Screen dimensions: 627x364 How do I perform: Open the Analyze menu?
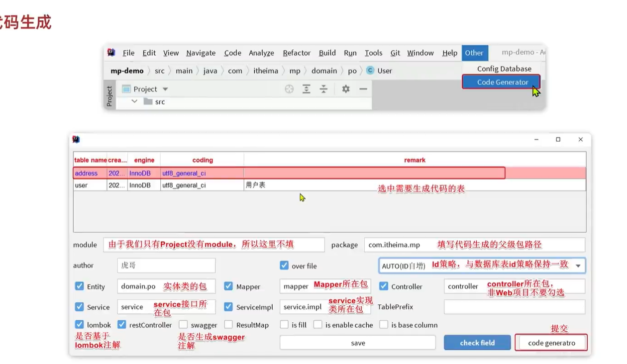261,53
